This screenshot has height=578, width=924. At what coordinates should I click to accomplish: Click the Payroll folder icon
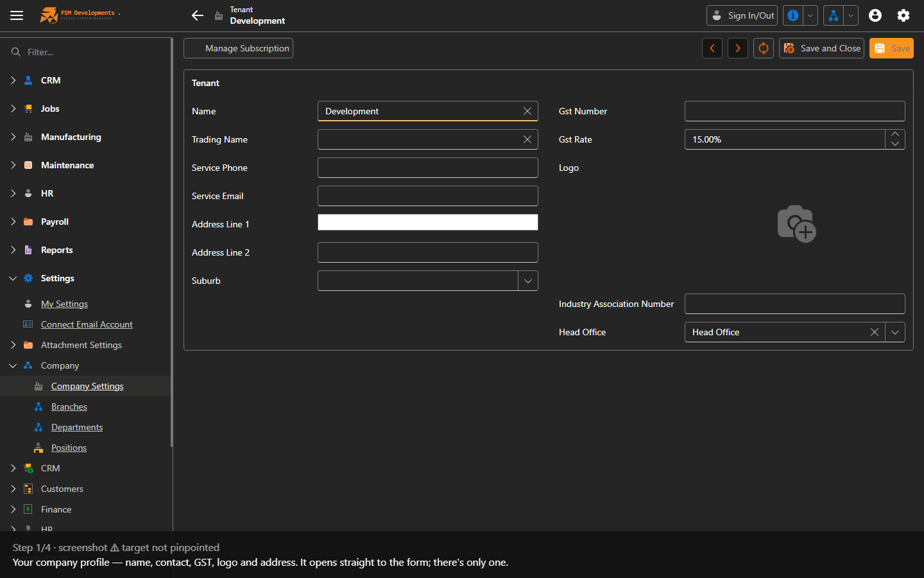(x=28, y=222)
